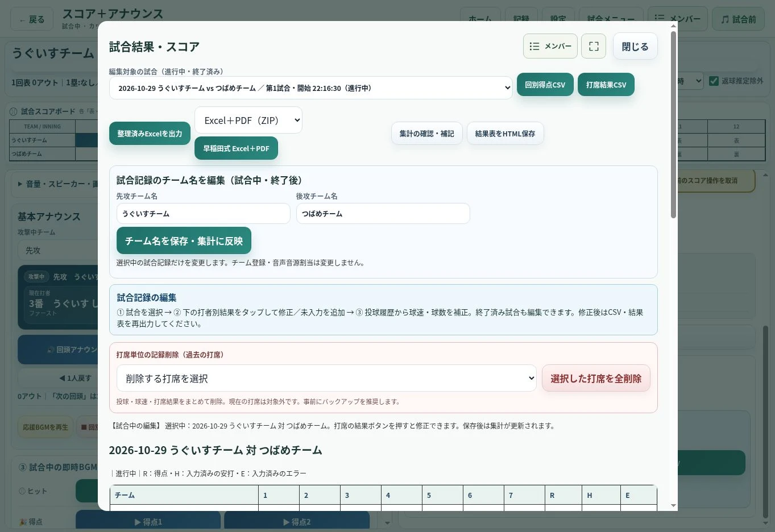This screenshot has width=775, height=532.
Task: Click 整理済みExcelを出力 button
Action: click(x=150, y=134)
